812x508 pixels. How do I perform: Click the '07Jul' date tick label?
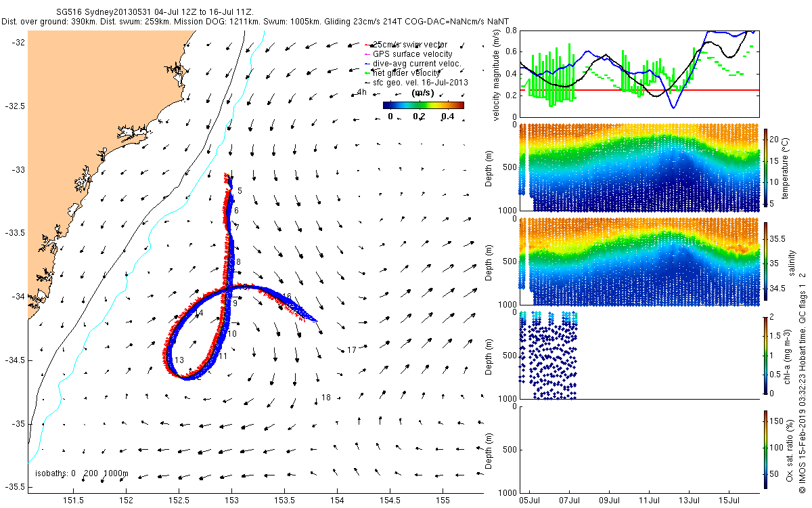click(x=570, y=501)
